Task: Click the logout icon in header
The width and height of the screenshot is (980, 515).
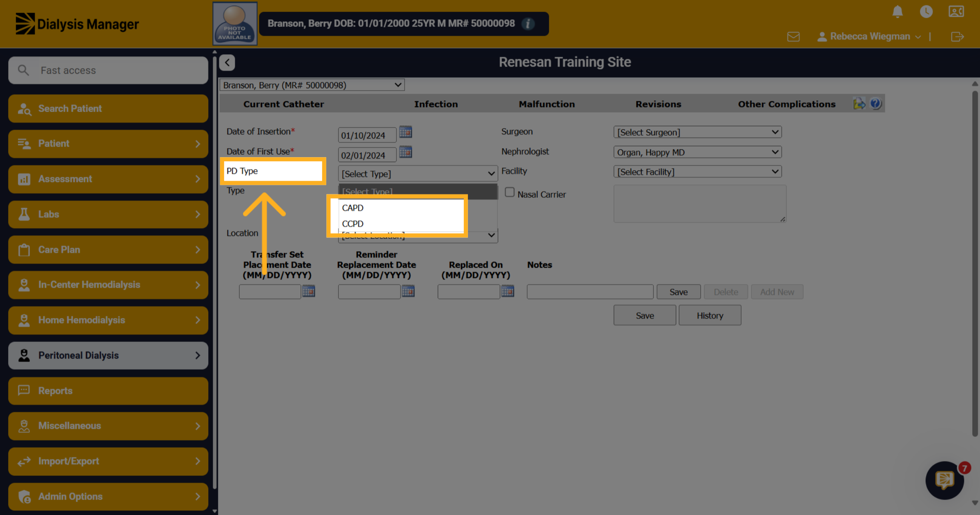Action: (957, 37)
